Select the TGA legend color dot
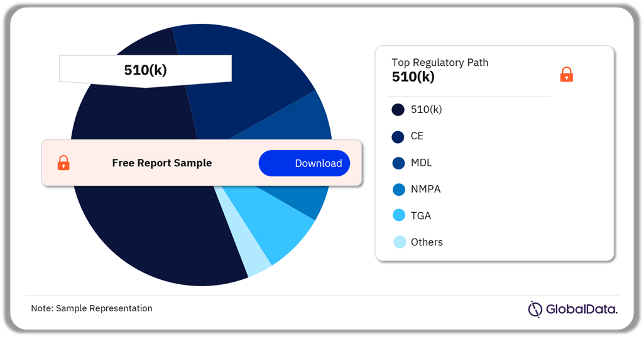 click(399, 215)
